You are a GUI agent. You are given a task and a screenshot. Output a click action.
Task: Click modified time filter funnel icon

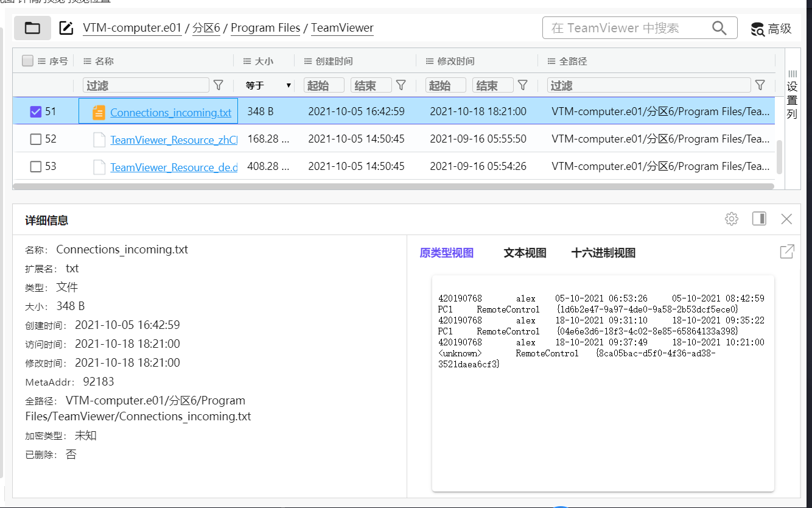click(x=523, y=85)
